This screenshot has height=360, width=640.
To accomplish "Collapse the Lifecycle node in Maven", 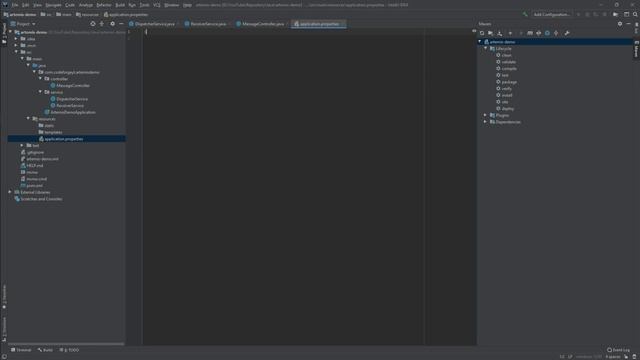I will 486,49.
